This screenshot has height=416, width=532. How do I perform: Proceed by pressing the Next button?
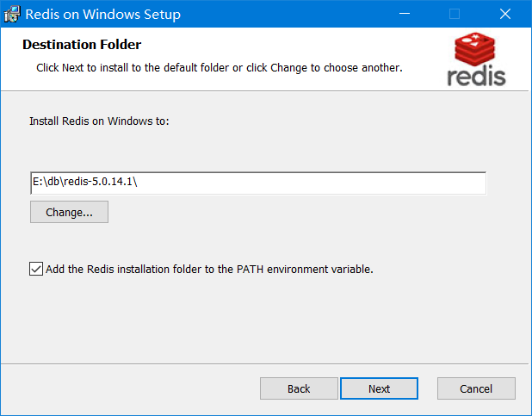[379, 388]
